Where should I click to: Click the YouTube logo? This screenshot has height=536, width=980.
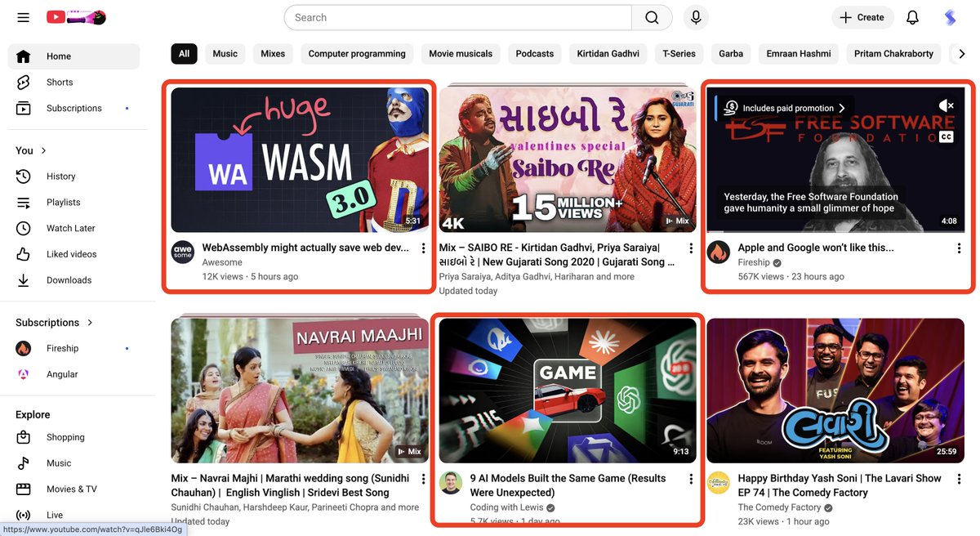[x=76, y=17]
